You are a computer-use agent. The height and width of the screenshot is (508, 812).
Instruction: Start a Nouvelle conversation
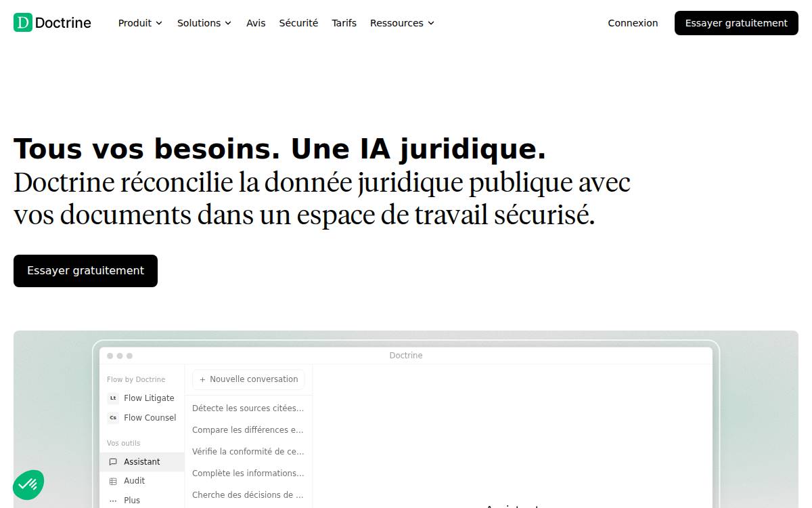(248, 379)
